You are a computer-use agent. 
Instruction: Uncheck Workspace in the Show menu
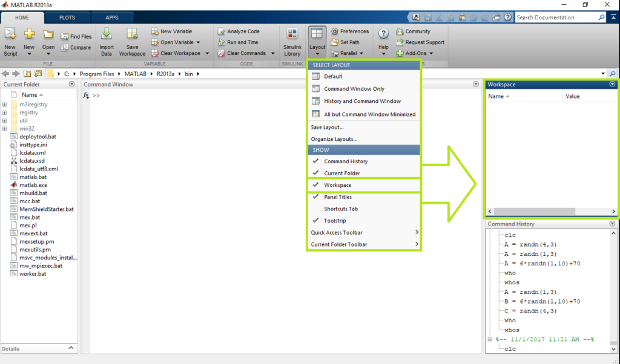(337, 185)
